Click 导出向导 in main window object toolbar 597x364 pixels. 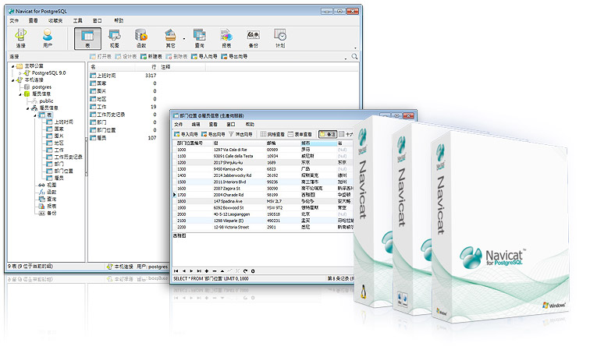(235, 56)
